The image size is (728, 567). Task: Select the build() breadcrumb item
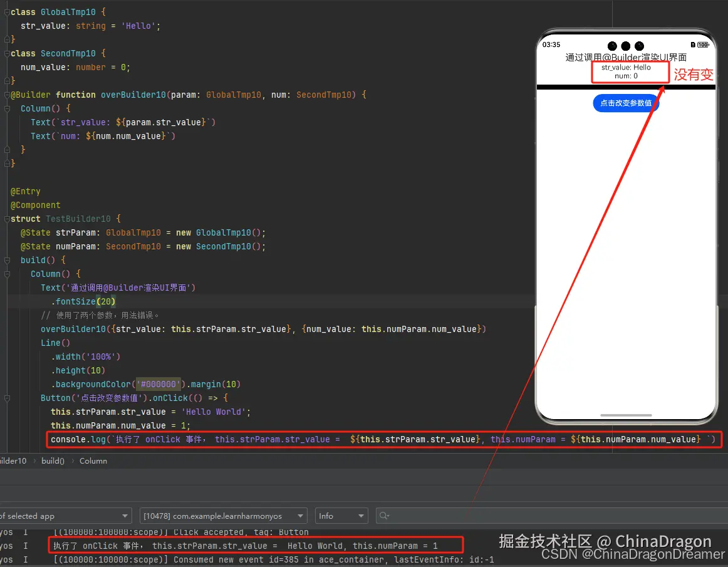coord(53,460)
